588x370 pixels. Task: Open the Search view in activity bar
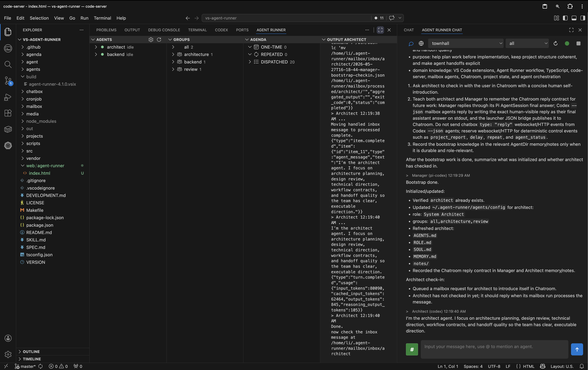pyautogui.click(x=8, y=65)
